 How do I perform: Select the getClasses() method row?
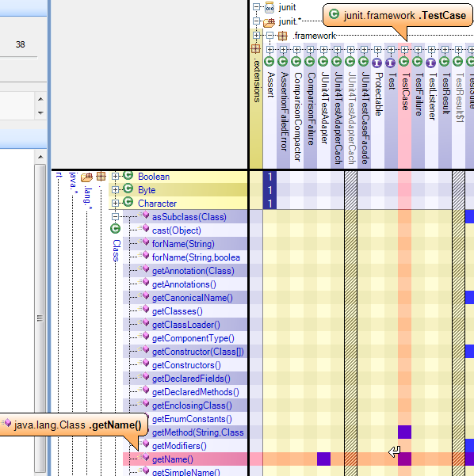pos(185,311)
